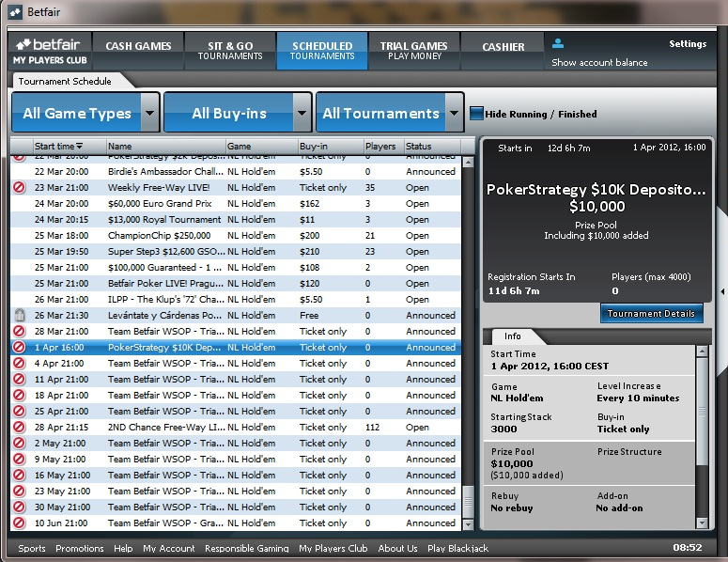Sort by Status column header
The image size is (728, 562).
pos(432,147)
